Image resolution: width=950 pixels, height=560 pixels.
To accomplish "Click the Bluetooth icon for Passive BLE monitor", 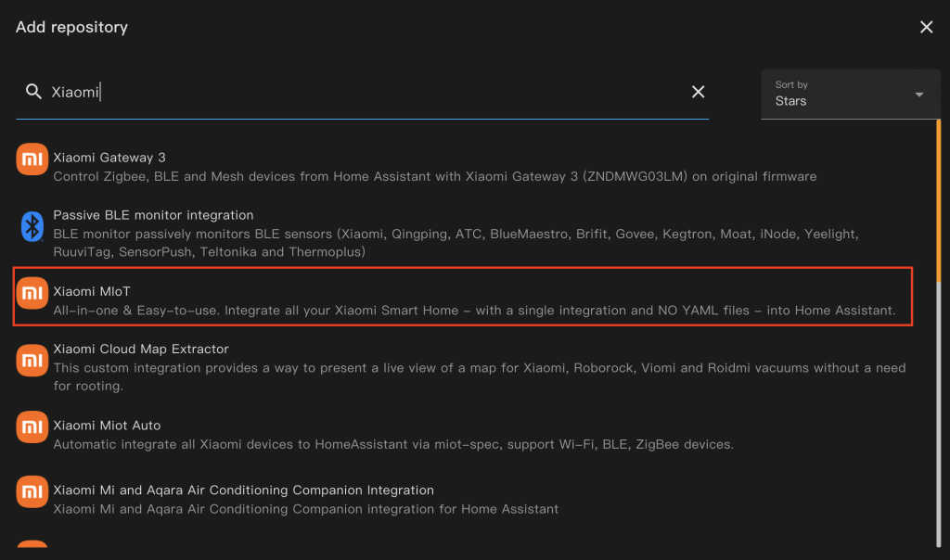I will pos(32,226).
